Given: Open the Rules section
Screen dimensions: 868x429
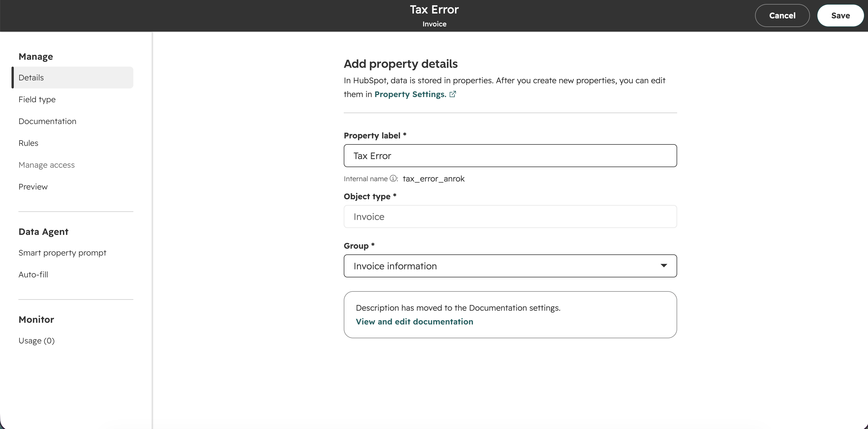Looking at the screenshot, I should click(28, 143).
